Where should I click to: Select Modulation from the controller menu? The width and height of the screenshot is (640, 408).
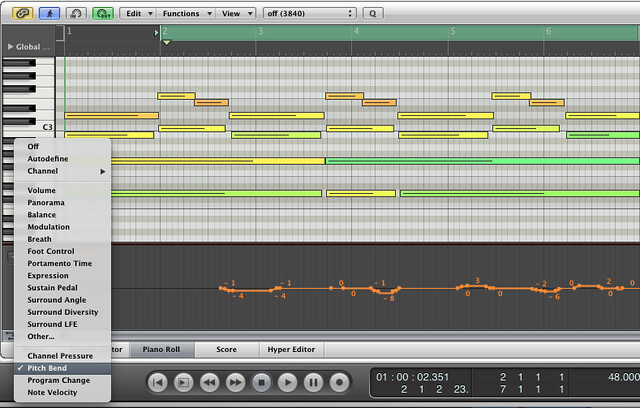tap(48, 227)
